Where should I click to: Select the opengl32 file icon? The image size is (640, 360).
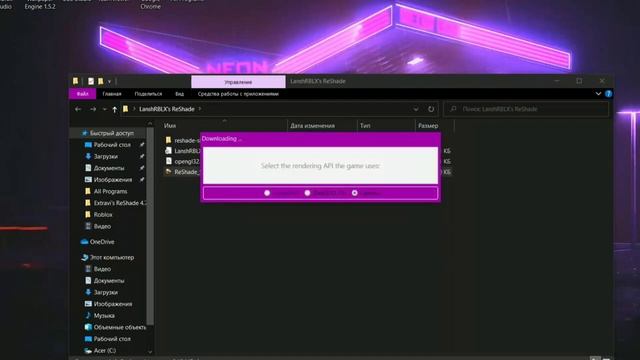pyautogui.click(x=168, y=161)
